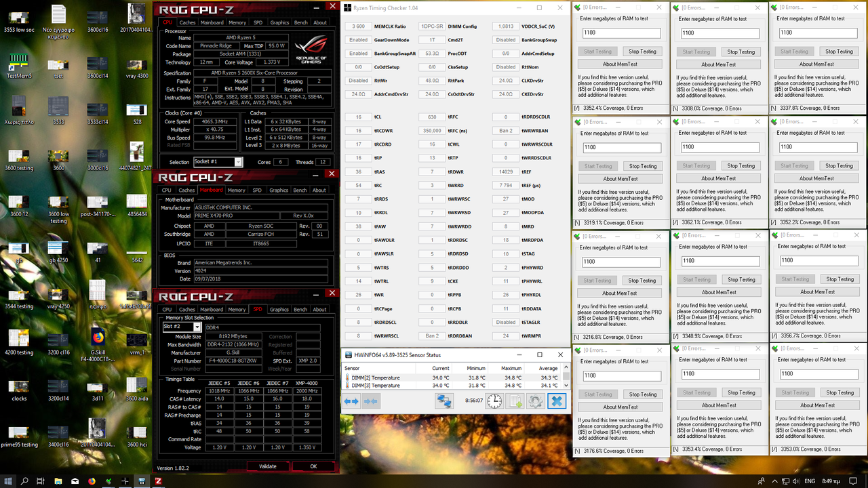Click CPU-Z Core Speed value 4065.3 MHz

(x=214, y=122)
